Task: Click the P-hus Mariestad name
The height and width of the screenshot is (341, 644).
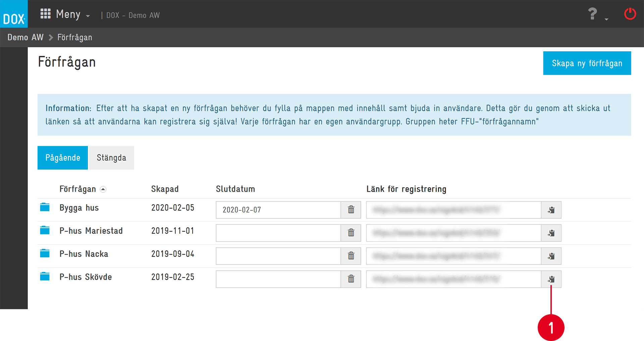Action: click(91, 231)
